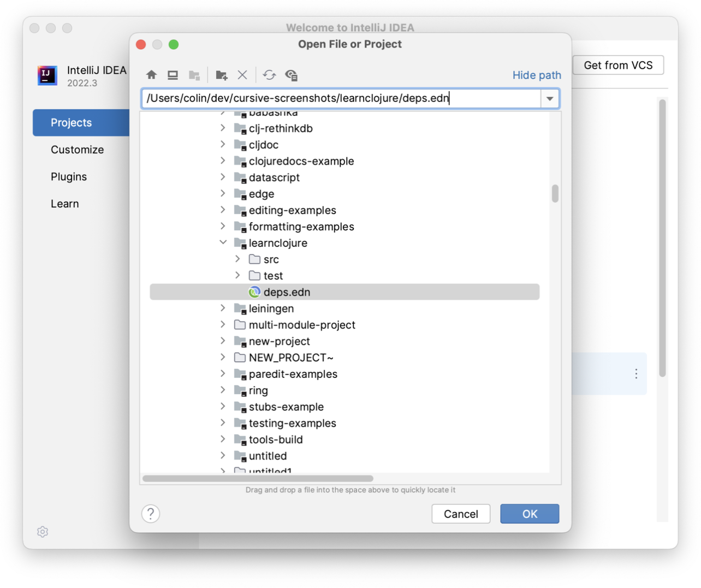Refresh the file tree icon
The width and height of the screenshot is (701, 588).
(x=269, y=75)
